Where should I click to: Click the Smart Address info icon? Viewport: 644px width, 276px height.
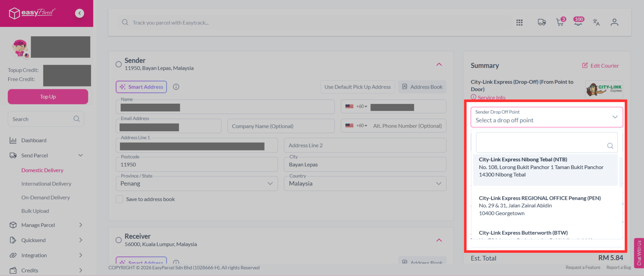(176, 87)
